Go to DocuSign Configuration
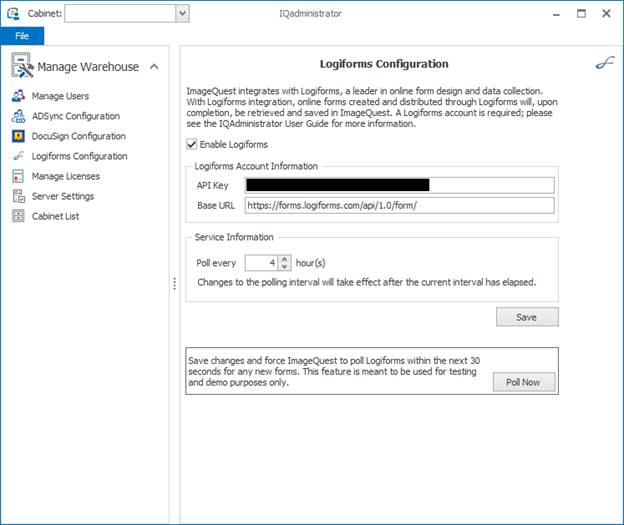 click(x=79, y=136)
